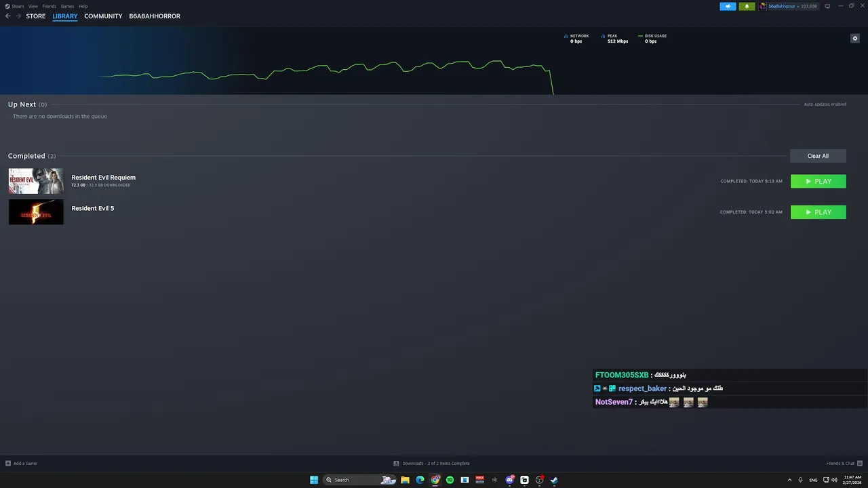The height and width of the screenshot is (488, 868).
Task: Click the Add a Game plus icon
Action: (x=8, y=464)
